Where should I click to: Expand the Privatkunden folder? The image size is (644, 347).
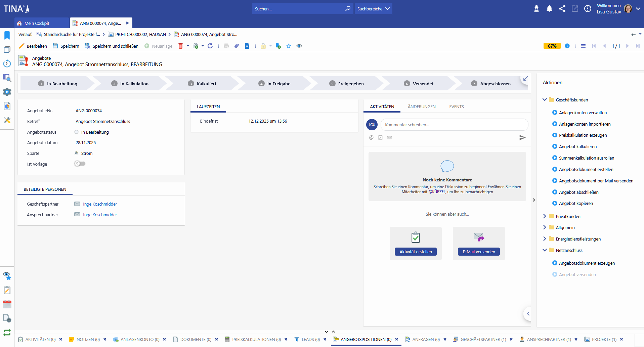click(x=545, y=216)
